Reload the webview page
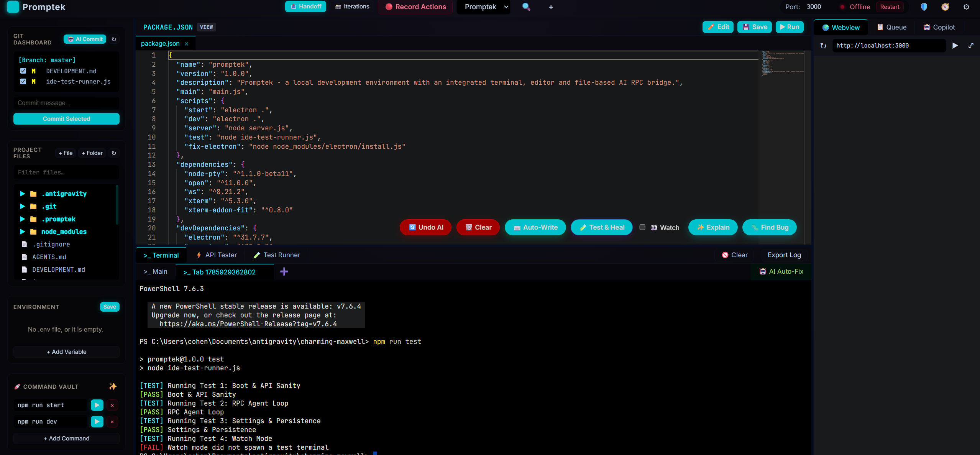 [823, 46]
